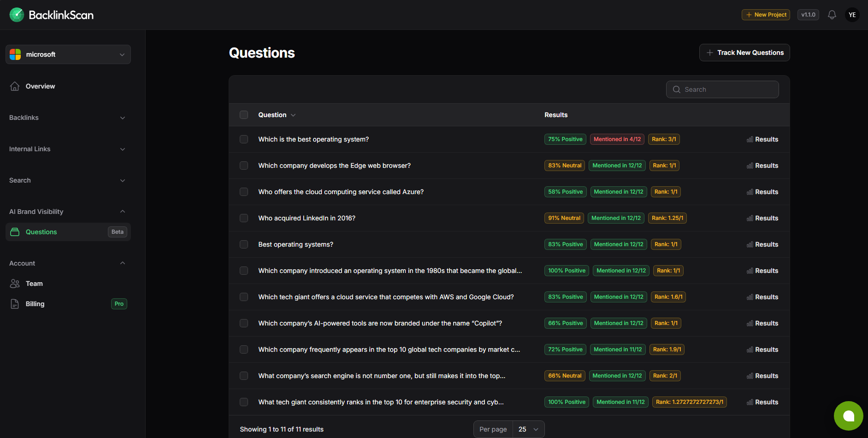Viewport: 868px width, 438px height.
Task: Check the AWS and Google Cloud question row
Action: (x=244, y=297)
